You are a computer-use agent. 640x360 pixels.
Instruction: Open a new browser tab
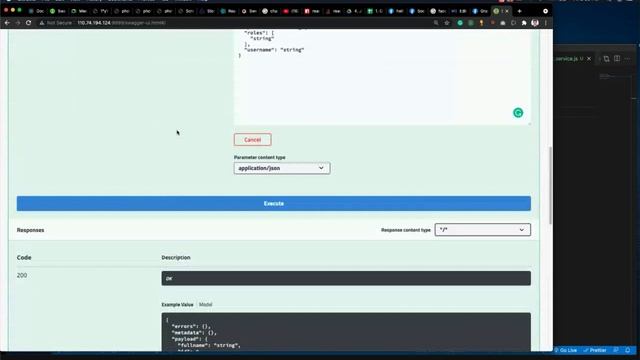point(519,11)
